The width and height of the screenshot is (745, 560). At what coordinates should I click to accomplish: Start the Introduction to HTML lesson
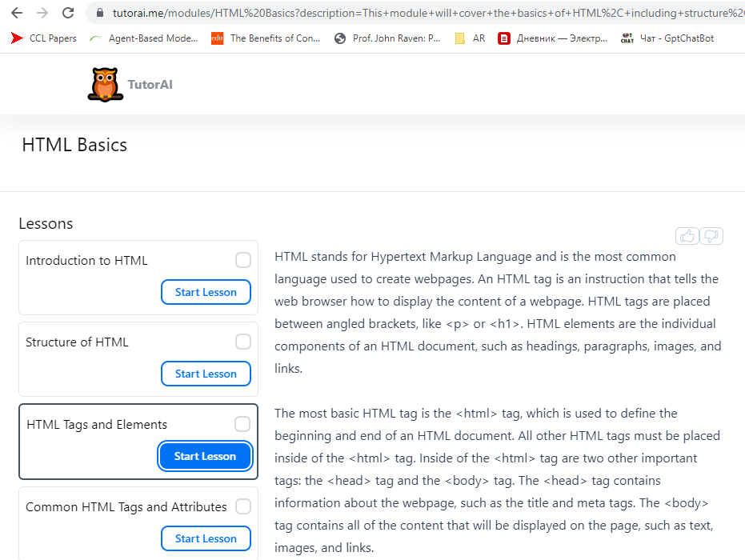[206, 292]
